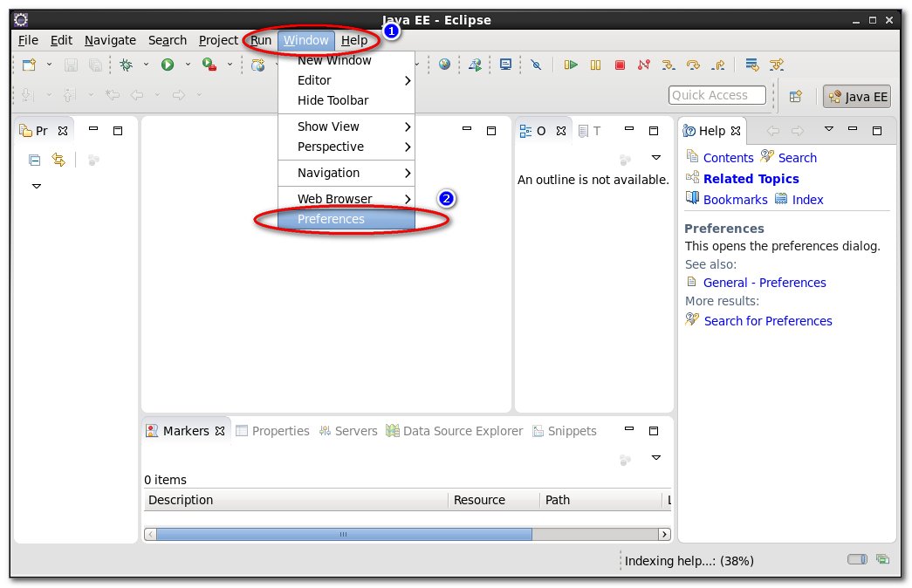912x588 pixels.
Task: Click the Forward navigation arrow in toolbar
Action: (x=179, y=95)
